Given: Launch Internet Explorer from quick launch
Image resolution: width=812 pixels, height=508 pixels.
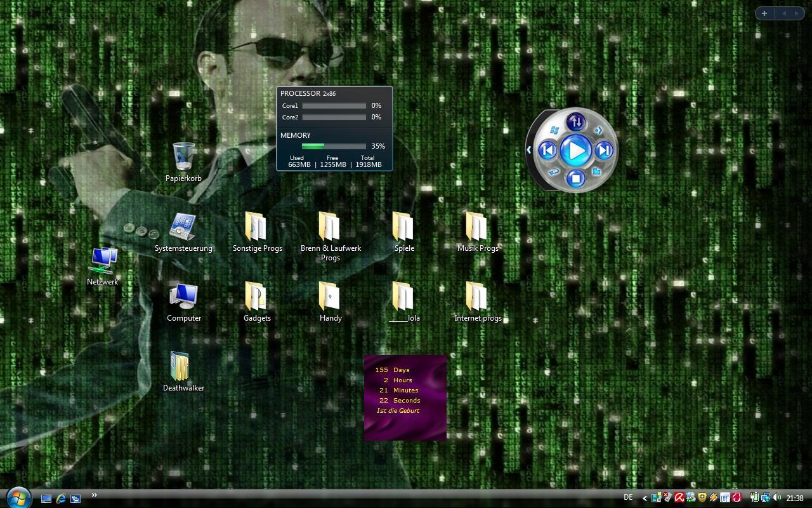Looking at the screenshot, I should [61, 498].
